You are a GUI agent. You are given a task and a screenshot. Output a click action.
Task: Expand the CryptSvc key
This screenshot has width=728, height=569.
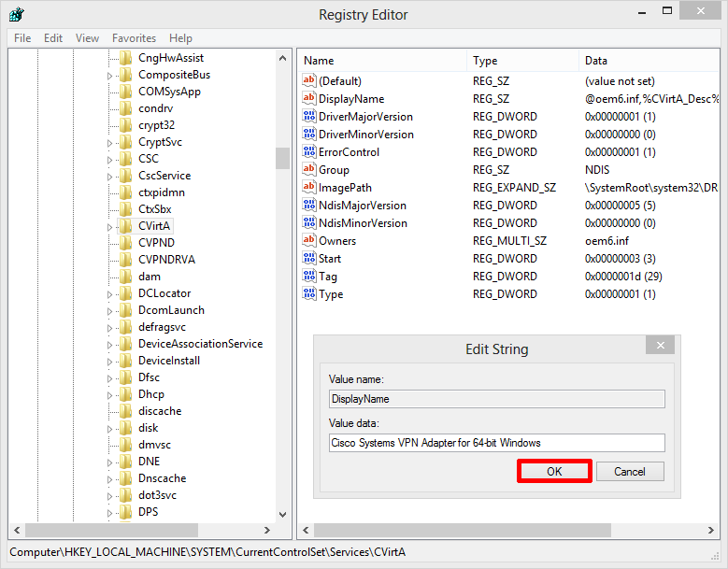click(110, 143)
